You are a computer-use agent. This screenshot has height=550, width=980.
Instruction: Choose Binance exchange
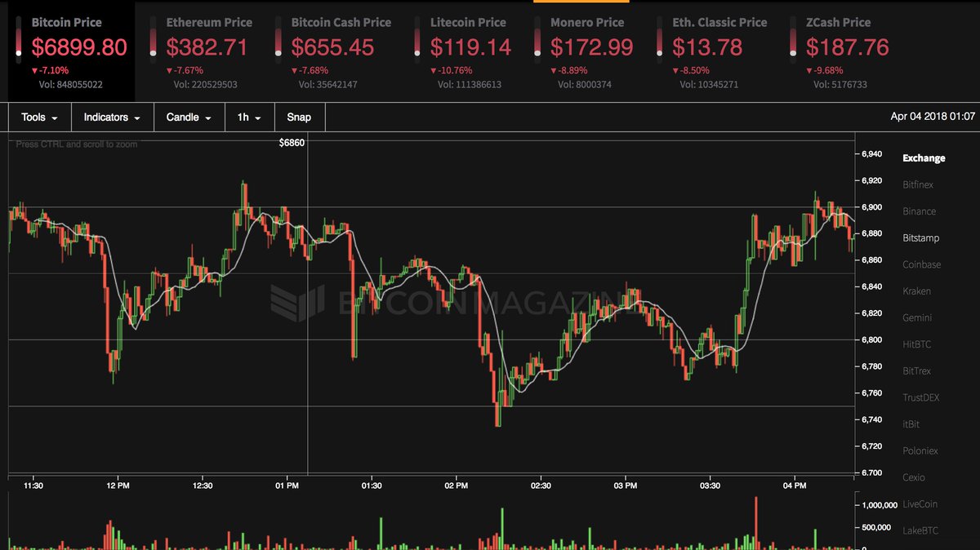919,211
